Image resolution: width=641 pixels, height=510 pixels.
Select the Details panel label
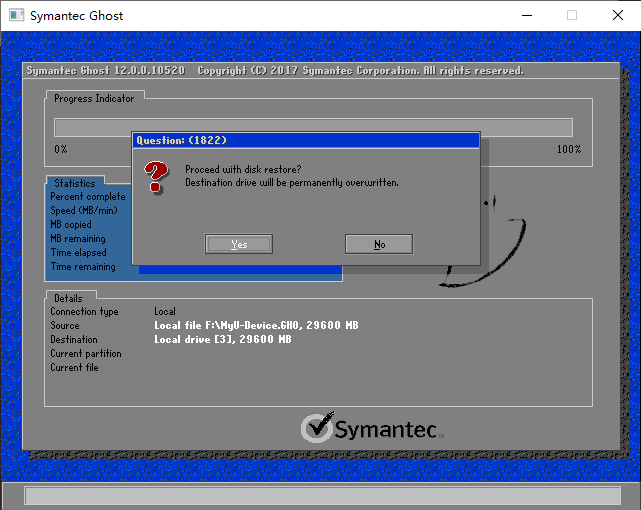click(x=68, y=298)
